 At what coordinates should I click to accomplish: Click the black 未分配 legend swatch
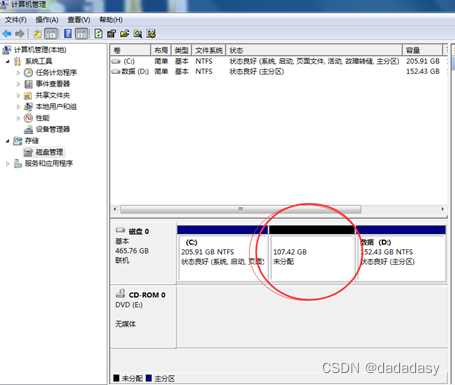(116, 378)
